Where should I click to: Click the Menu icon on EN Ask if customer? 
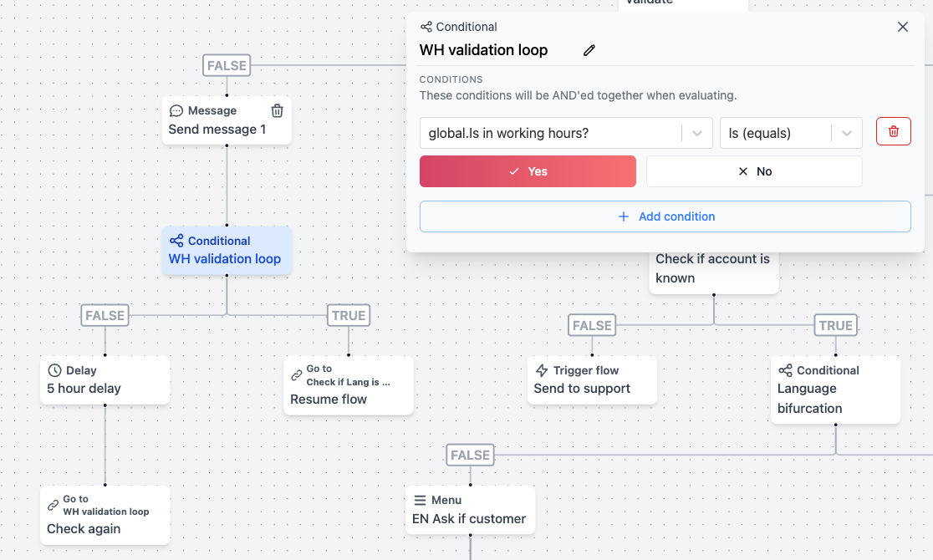(x=418, y=499)
